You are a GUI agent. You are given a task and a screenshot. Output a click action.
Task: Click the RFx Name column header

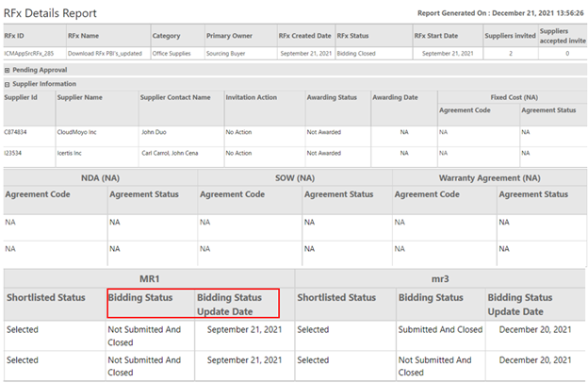pos(84,35)
